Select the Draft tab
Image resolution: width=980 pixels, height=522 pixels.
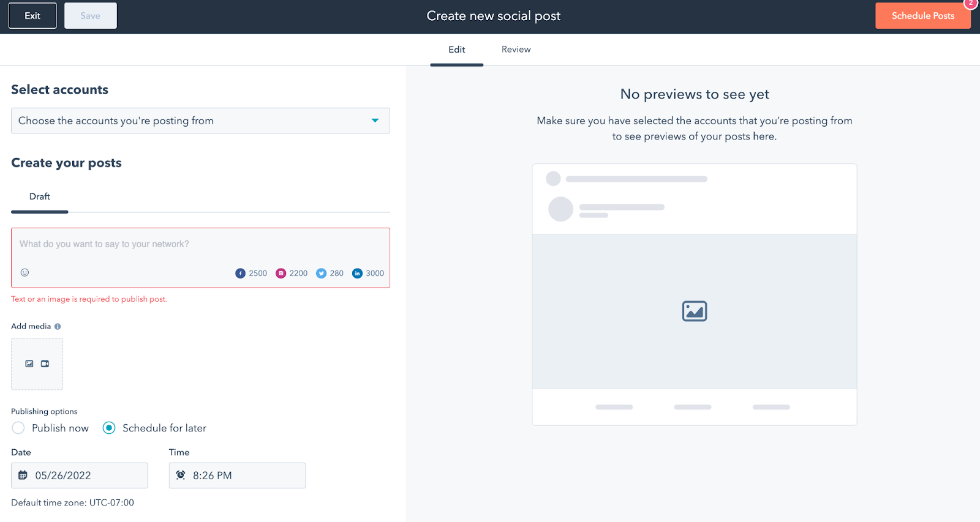[40, 197]
